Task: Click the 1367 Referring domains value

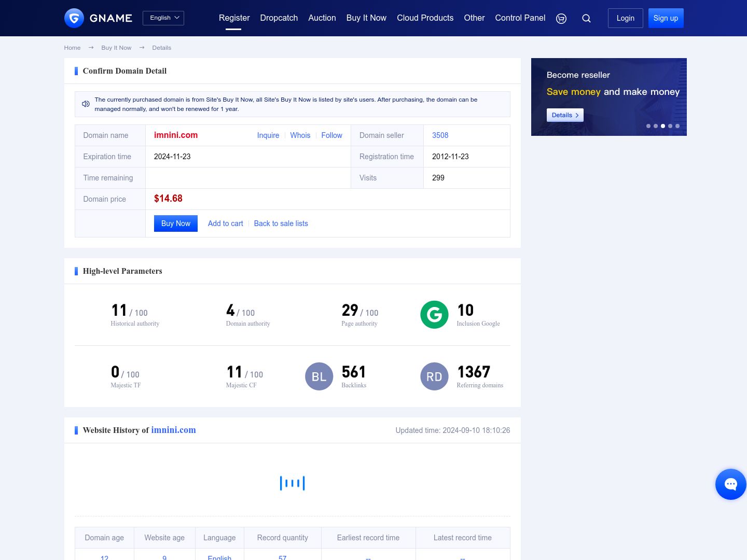Action: click(x=474, y=372)
